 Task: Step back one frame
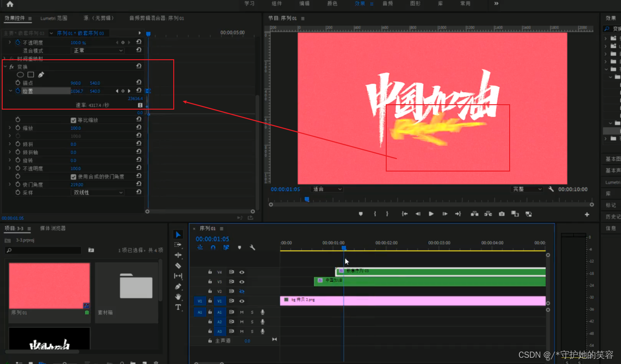point(418,214)
